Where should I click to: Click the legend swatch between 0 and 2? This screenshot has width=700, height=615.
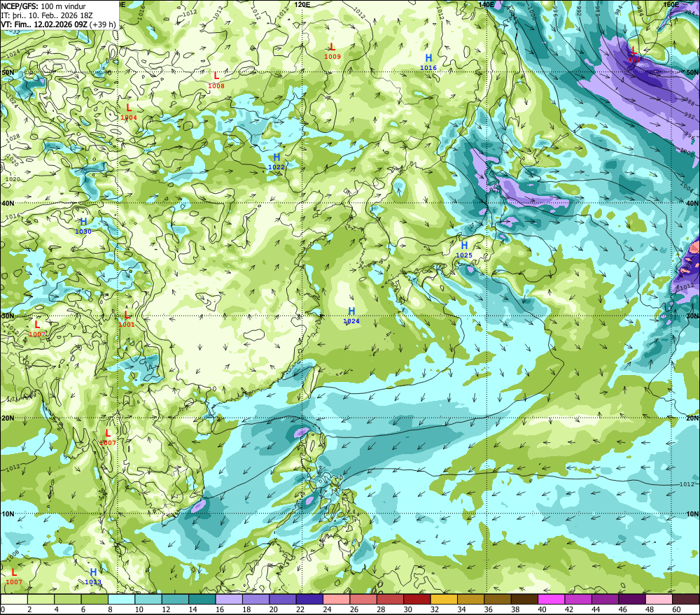click(14, 600)
